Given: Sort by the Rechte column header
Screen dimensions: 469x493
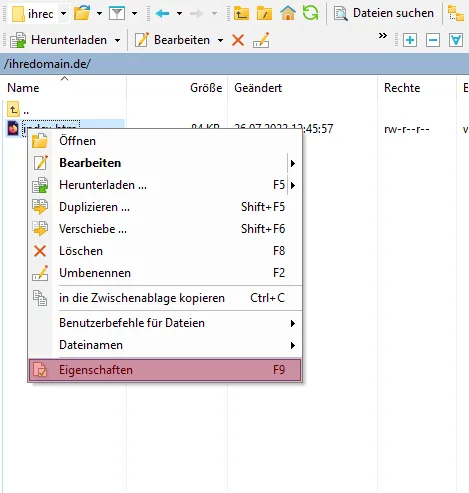Looking at the screenshot, I should [417, 88].
